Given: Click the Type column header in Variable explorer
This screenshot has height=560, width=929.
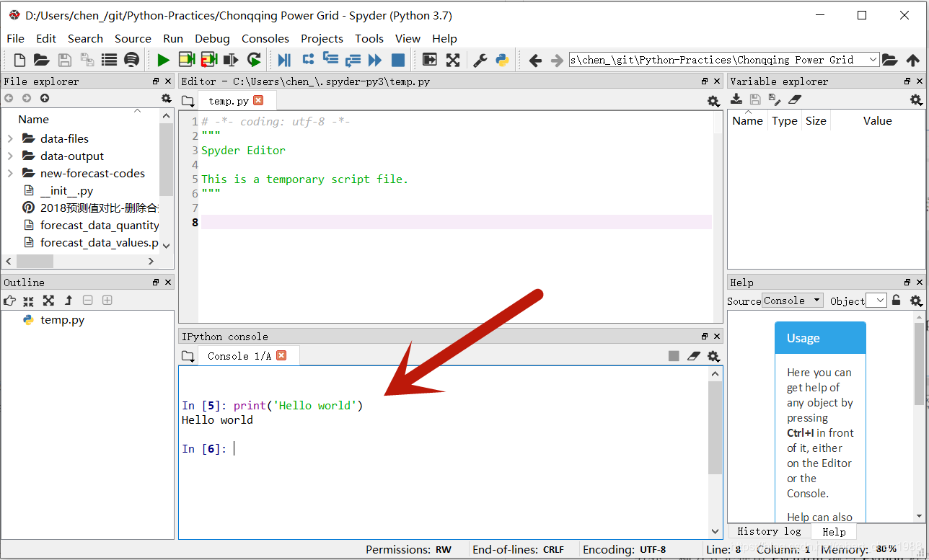Looking at the screenshot, I should 785,120.
